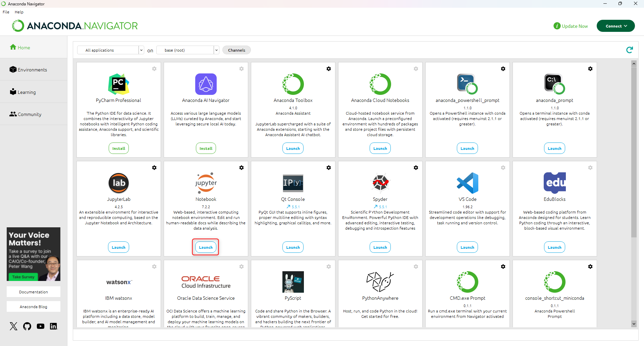Open the X (Twitter) social link
Image resolution: width=644 pixels, height=346 pixels.
point(13,326)
